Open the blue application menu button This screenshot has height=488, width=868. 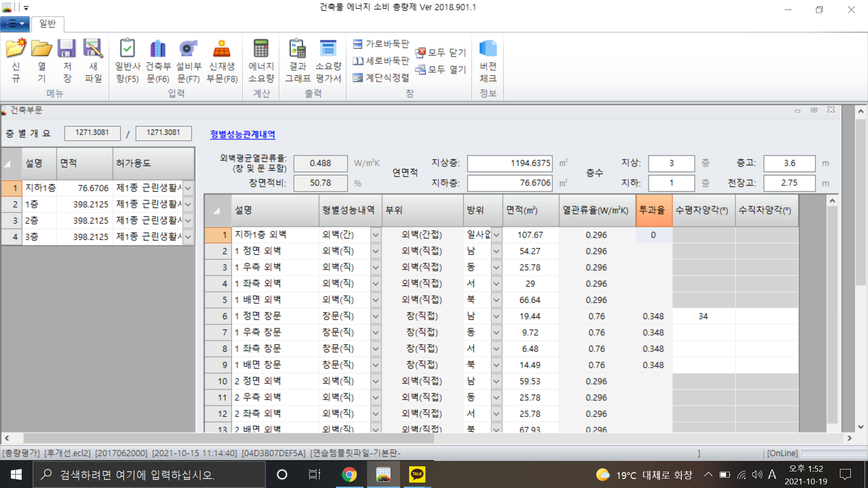tap(15, 23)
